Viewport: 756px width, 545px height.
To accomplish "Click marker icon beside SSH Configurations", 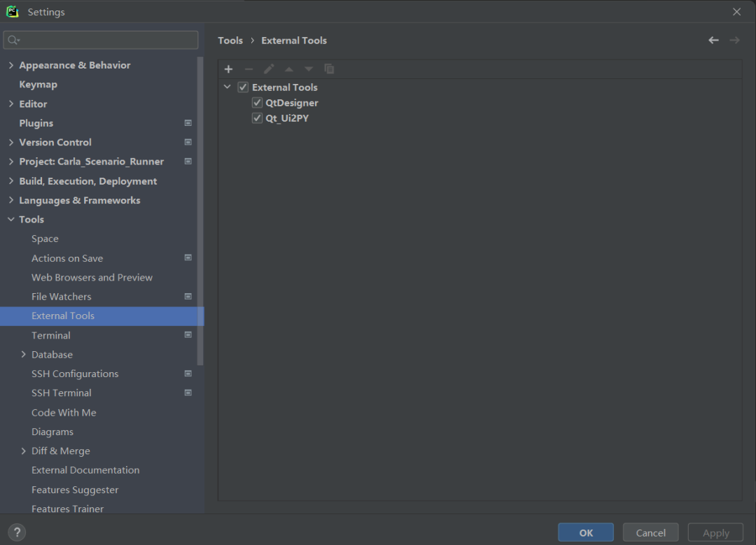I will (188, 374).
